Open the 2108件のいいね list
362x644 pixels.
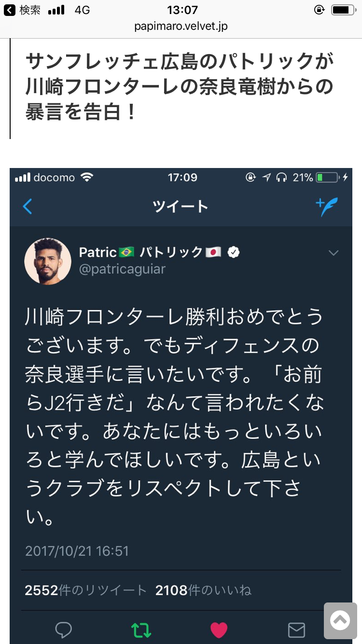coord(203,590)
